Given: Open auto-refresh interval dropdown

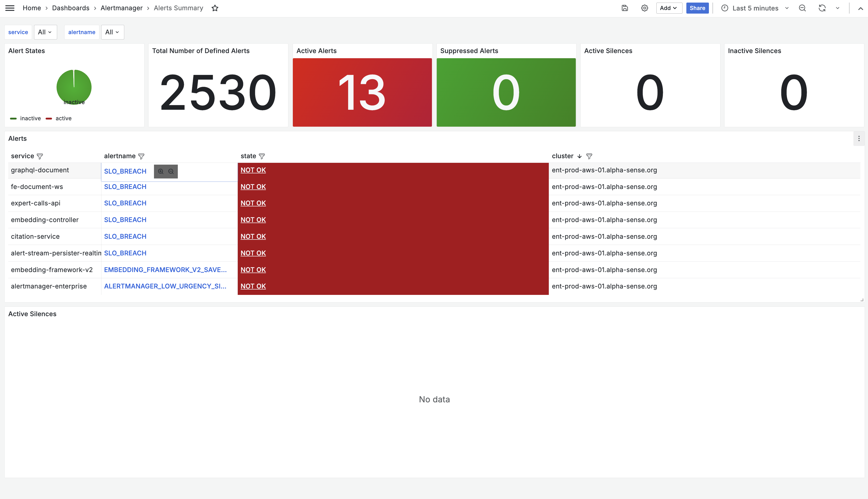Looking at the screenshot, I should [x=838, y=8].
